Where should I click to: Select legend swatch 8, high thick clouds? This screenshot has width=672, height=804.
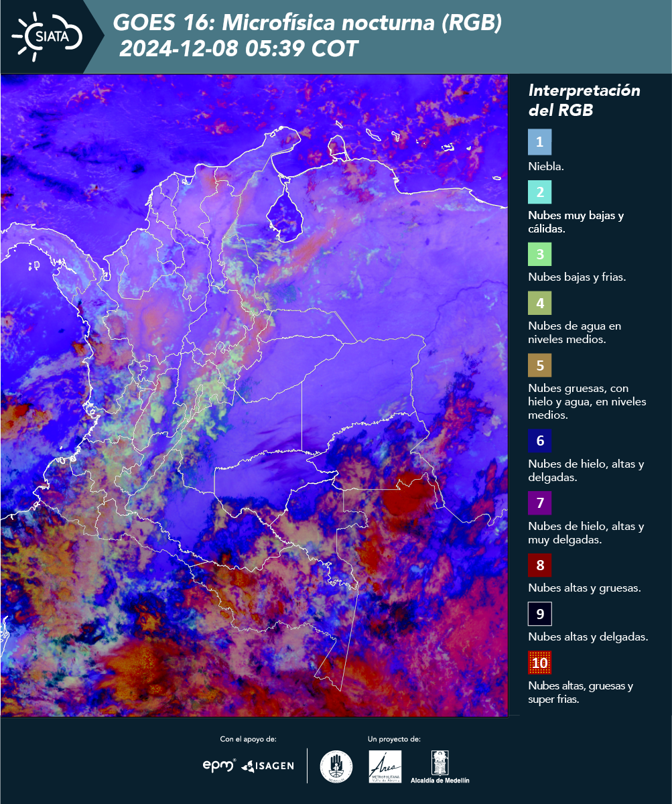click(539, 565)
